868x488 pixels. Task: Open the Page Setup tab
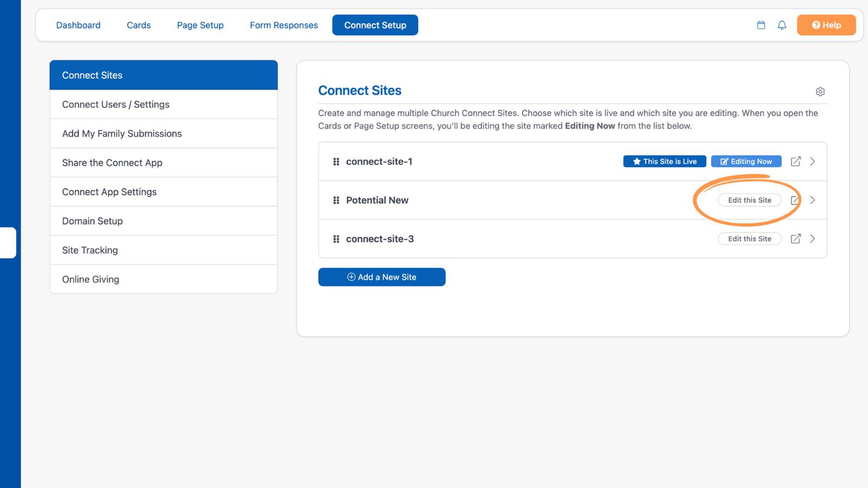[200, 25]
